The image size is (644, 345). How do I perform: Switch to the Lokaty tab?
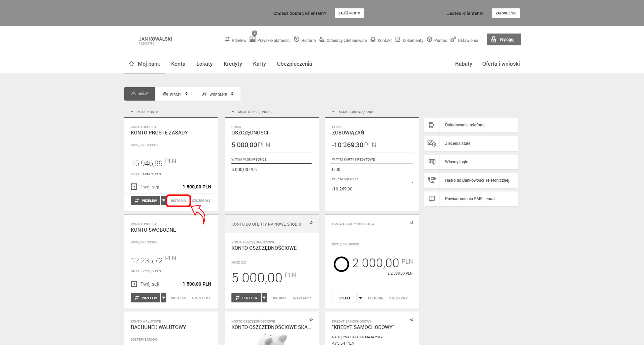(x=204, y=64)
